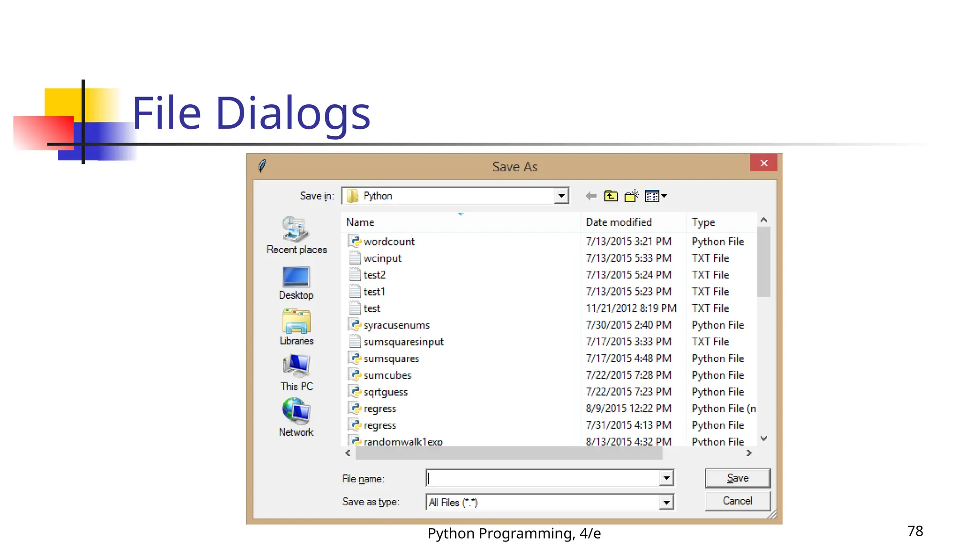Click the horizontal scrollbar right arrow
The height and width of the screenshot is (551, 980).
[749, 453]
